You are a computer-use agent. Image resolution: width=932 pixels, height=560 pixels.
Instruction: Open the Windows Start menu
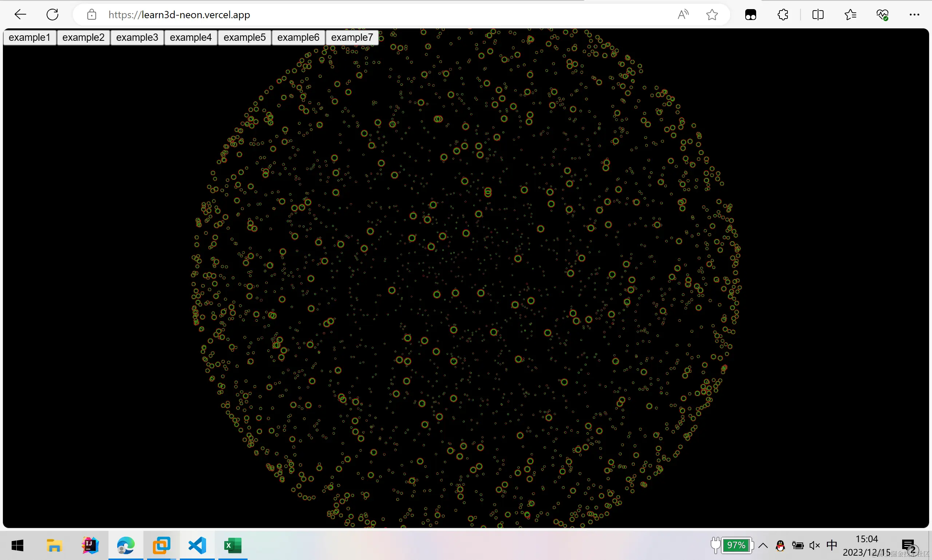(17, 545)
